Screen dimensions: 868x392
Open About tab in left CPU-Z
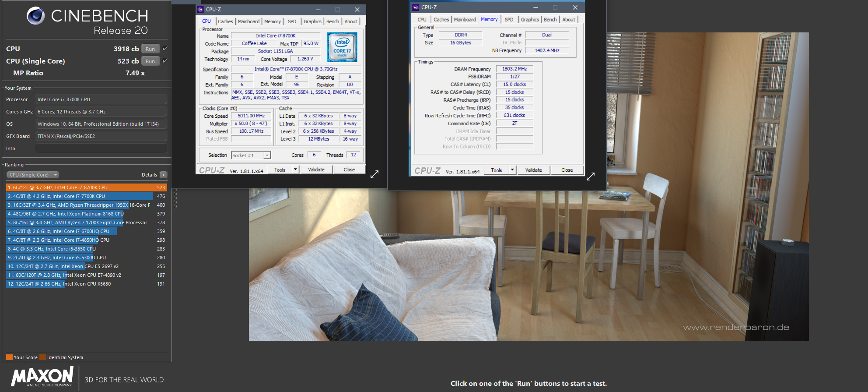pos(351,21)
